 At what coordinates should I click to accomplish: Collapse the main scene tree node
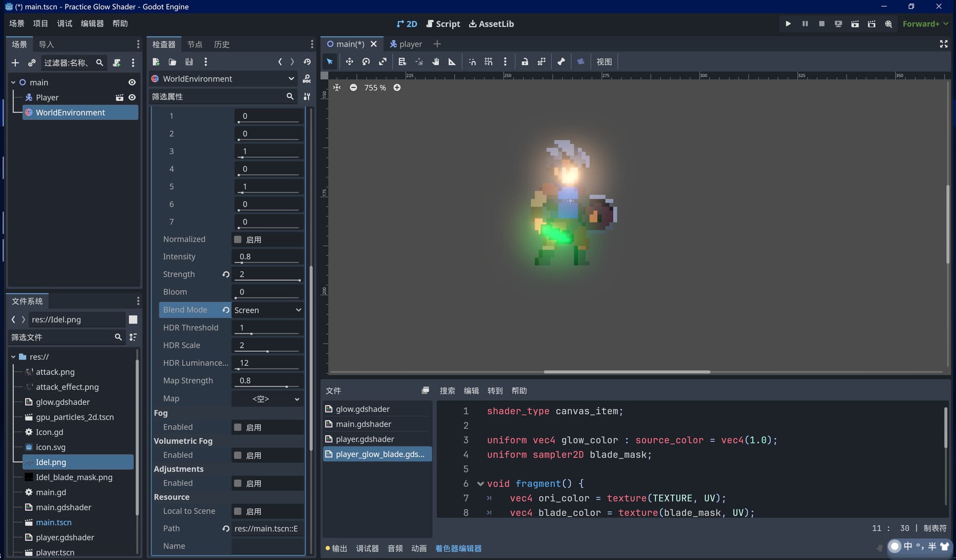[x=13, y=83]
